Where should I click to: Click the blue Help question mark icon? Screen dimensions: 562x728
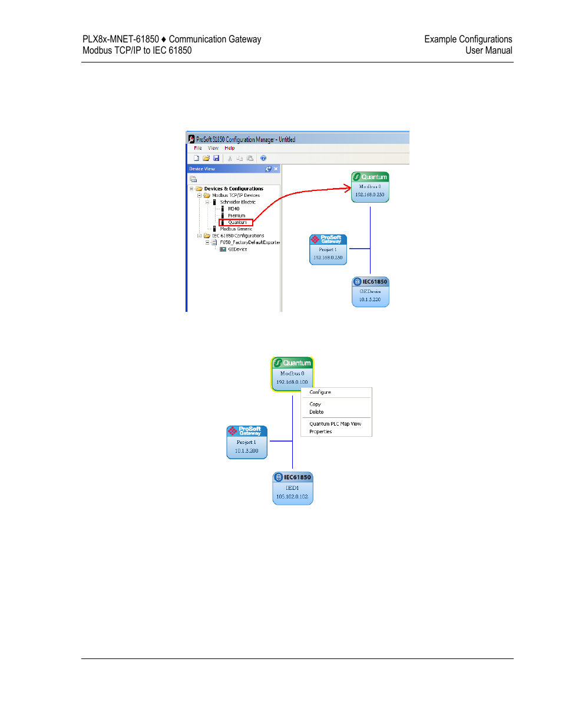coord(263,159)
